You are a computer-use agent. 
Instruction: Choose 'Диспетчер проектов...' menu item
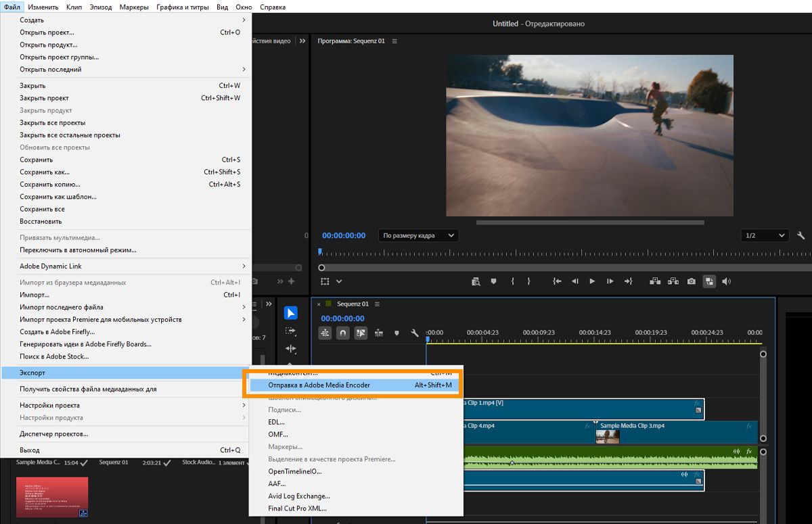point(126,433)
